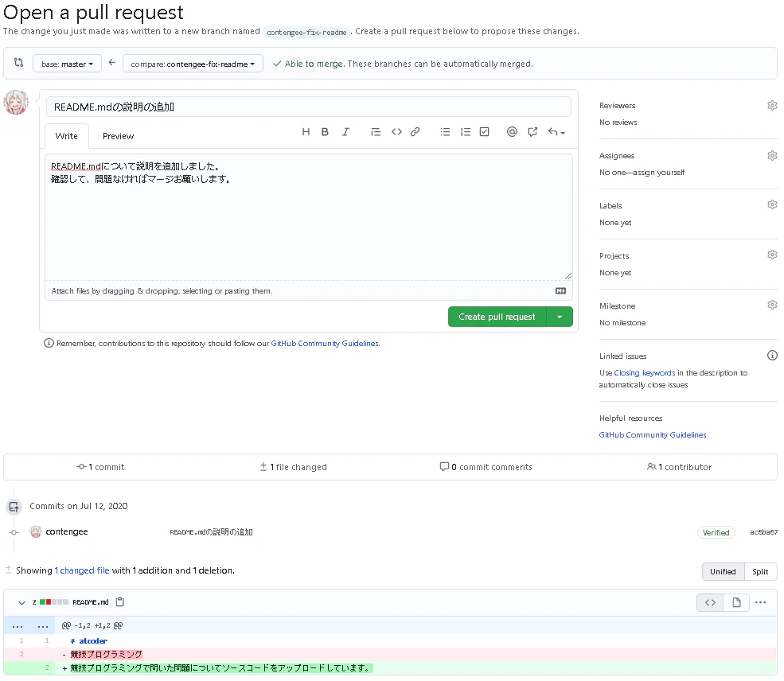Viewport: 784px width, 681px height.
Task: Open the 1 file changed tab
Action: point(294,467)
